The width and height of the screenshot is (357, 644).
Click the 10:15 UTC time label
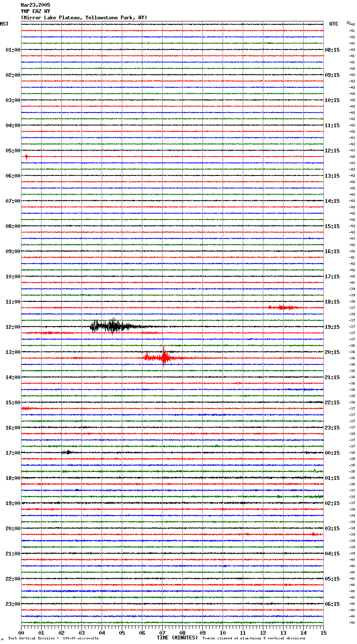tap(332, 100)
